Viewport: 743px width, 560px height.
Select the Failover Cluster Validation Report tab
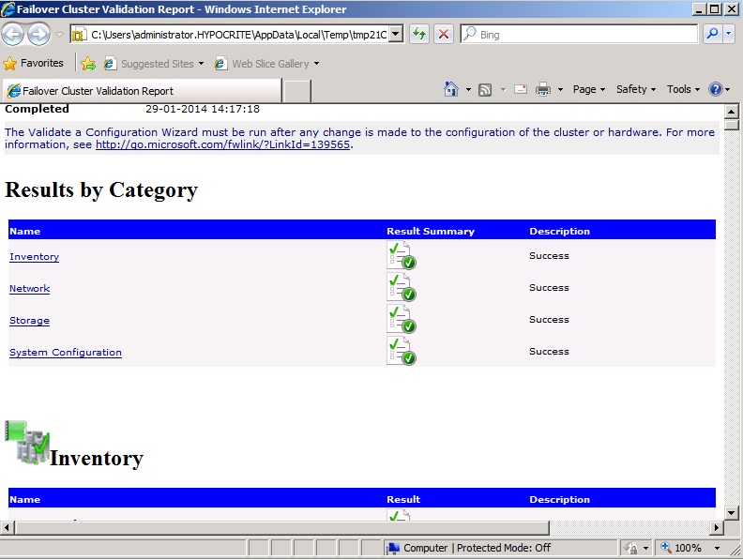143,90
